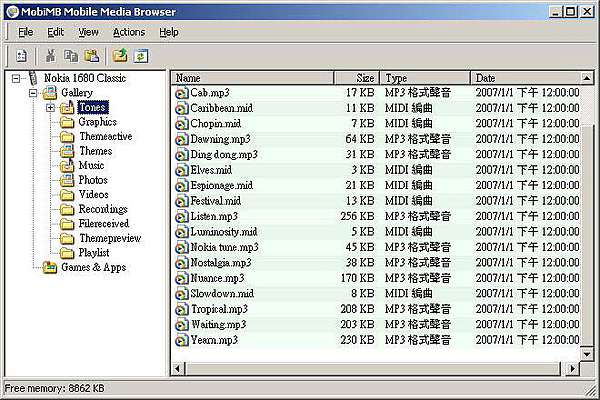
Task: Click the horizontal scrollbar thumb
Action: click(x=372, y=369)
